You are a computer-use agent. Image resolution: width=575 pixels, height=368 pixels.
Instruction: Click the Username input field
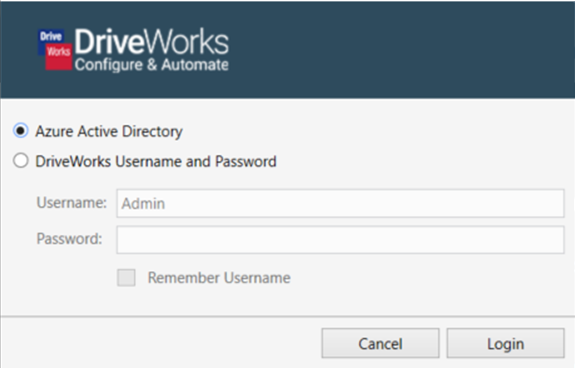[x=340, y=203]
